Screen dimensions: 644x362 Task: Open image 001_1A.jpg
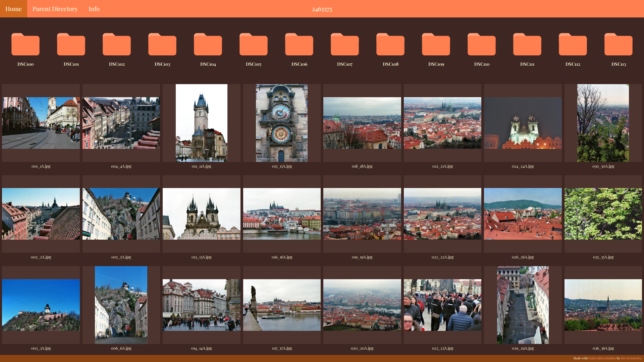coord(41,123)
